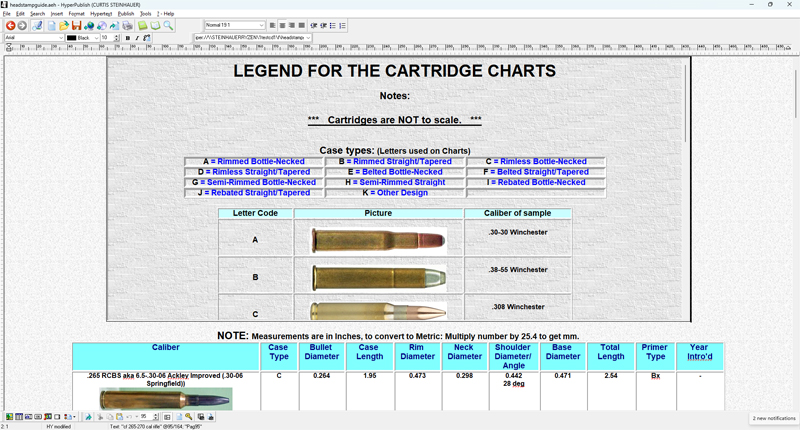The image size is (800, 430).
Task: Click the font size field showing 10
Action: click(x=106, y=38)
